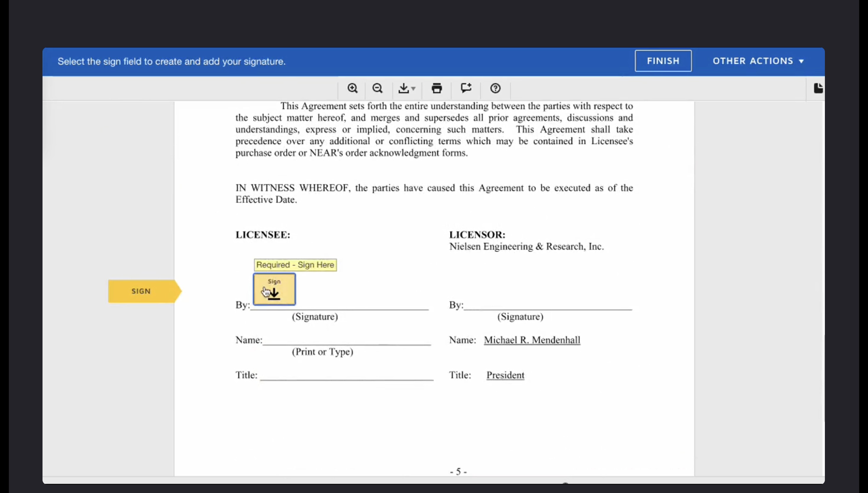Click the instruction "Select the sign field" banner text
Screen dimensions: 868x493
tap(171, 62)
